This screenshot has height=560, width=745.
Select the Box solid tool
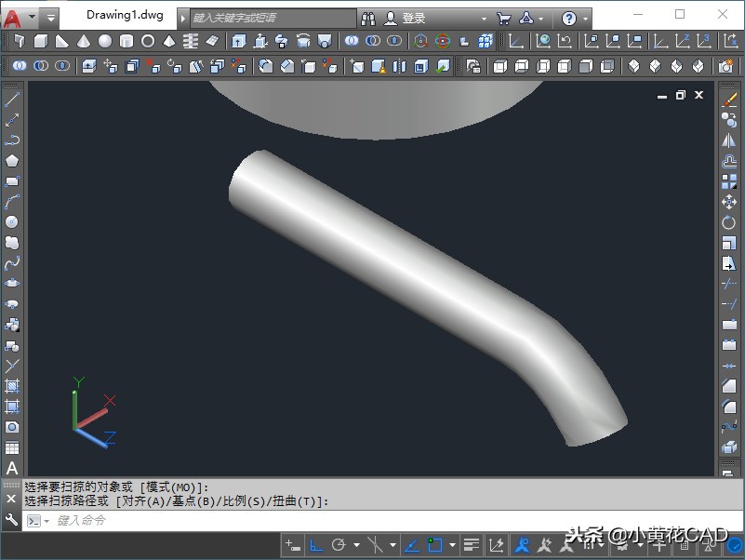pyautogui.click(x=42, y=40)
